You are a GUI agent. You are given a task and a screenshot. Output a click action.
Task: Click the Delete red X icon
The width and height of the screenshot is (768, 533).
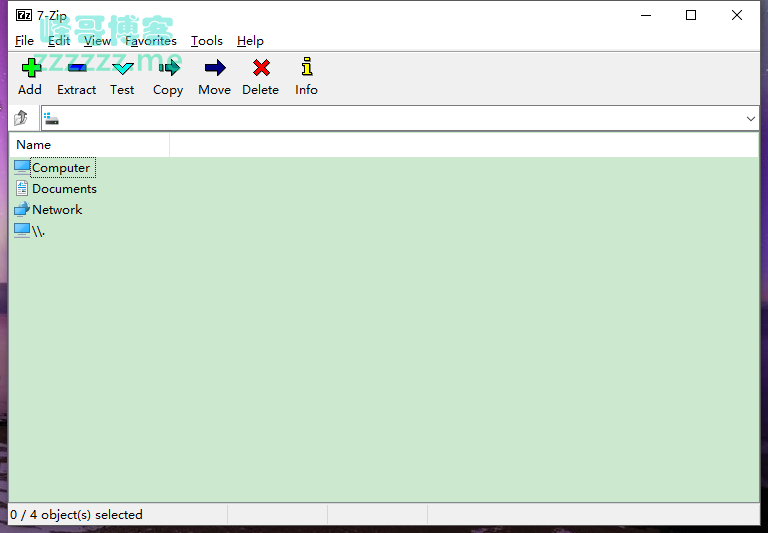(261, 68)
